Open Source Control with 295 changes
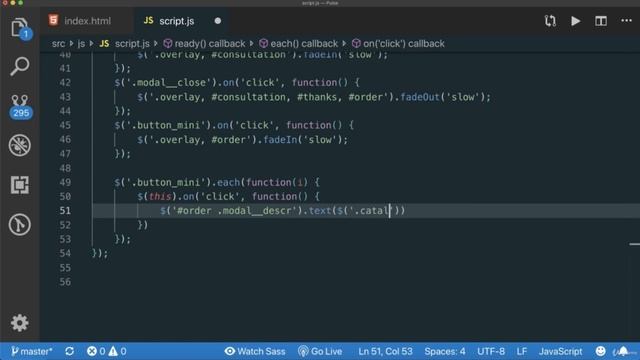This screenshot has width=640, height=360. tap(20, 106)
